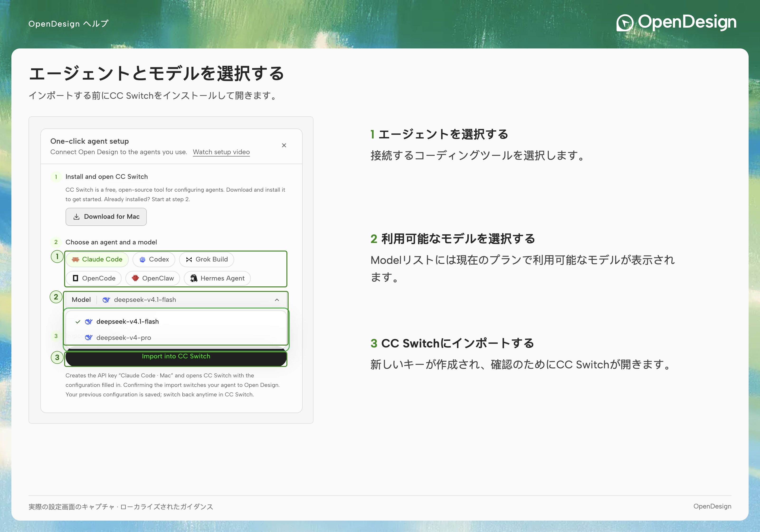Click the checkmark beside deepseek-v4.1-flash
Viewport: 760px width, 532px height.
click(x=78, y=322)
